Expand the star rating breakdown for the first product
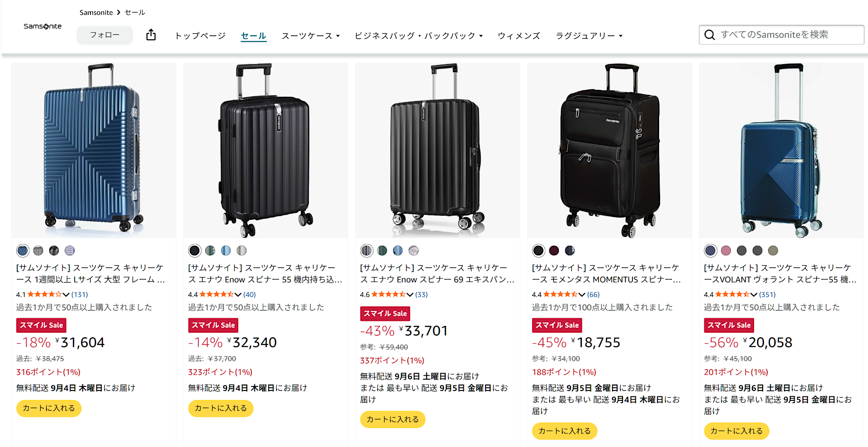This screenshot has width=868, height=447. 66,294
